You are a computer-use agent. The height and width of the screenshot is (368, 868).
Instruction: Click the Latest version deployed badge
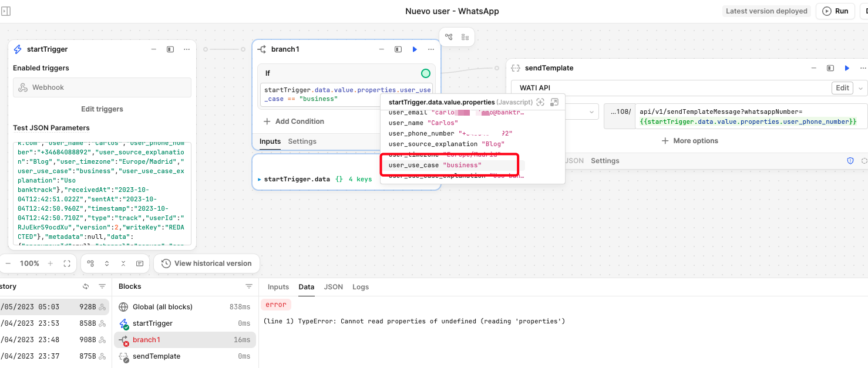(766, 11)
